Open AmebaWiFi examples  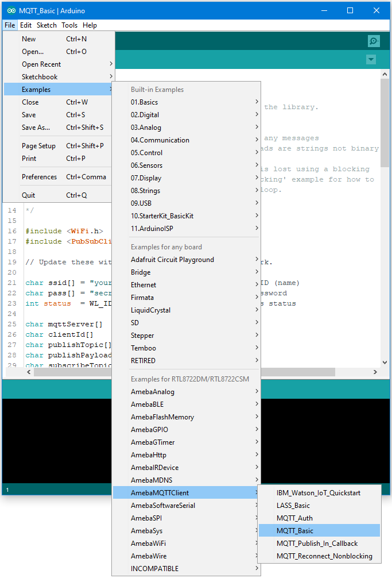coord(187,544)
